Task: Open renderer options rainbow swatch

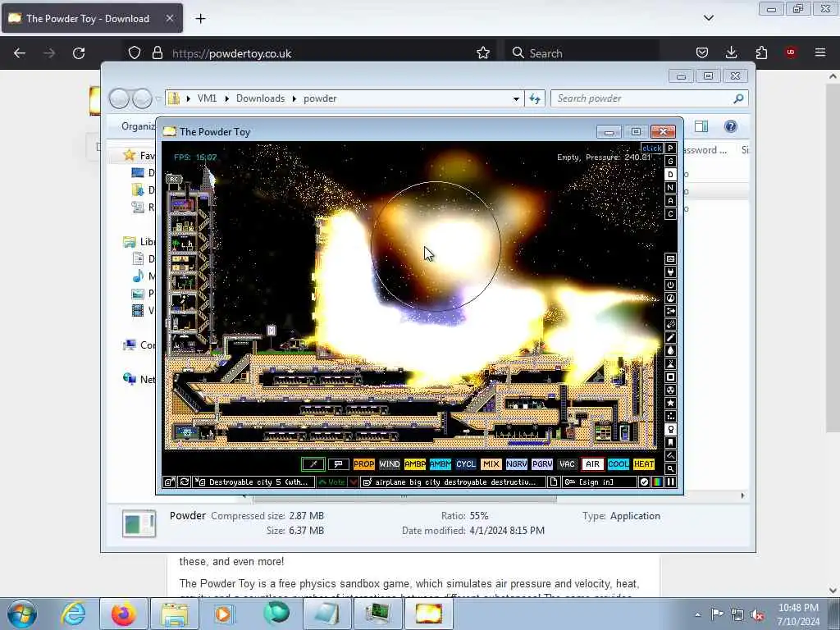Action: [657, 482]
